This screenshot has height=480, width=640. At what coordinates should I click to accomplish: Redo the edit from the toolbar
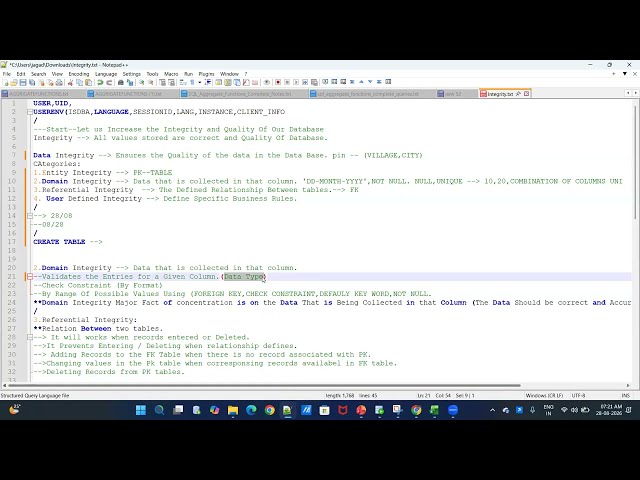pyautogui.click(x=109, y=82)
